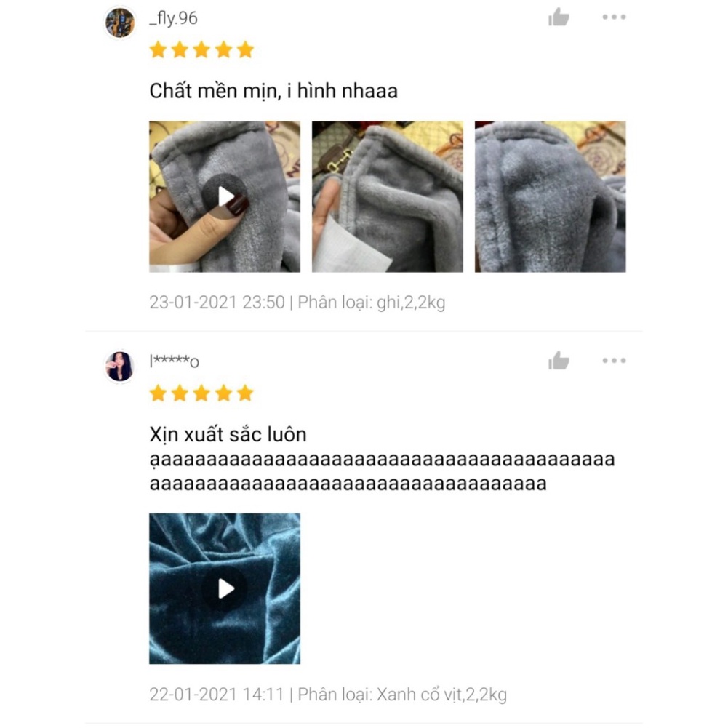Click the variant "Phân loại: ghi,2,2kg"
The image size is (728, 728).
pyautogui.click(x=372, y=303)
